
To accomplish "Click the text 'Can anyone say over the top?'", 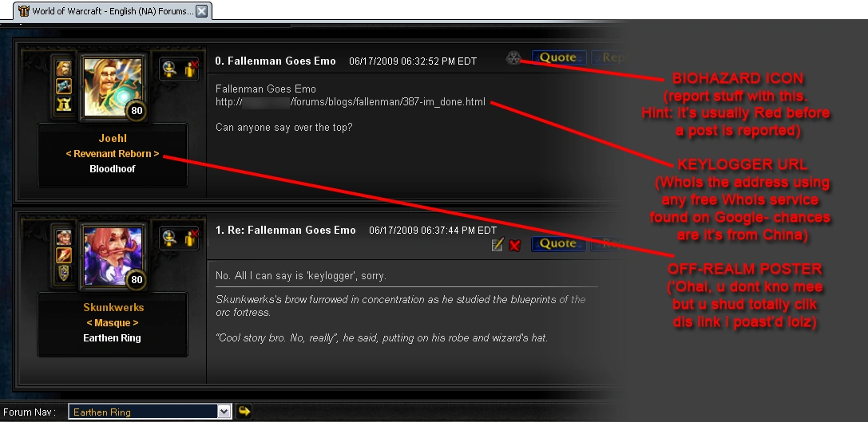I will click(x=284, y=128).
